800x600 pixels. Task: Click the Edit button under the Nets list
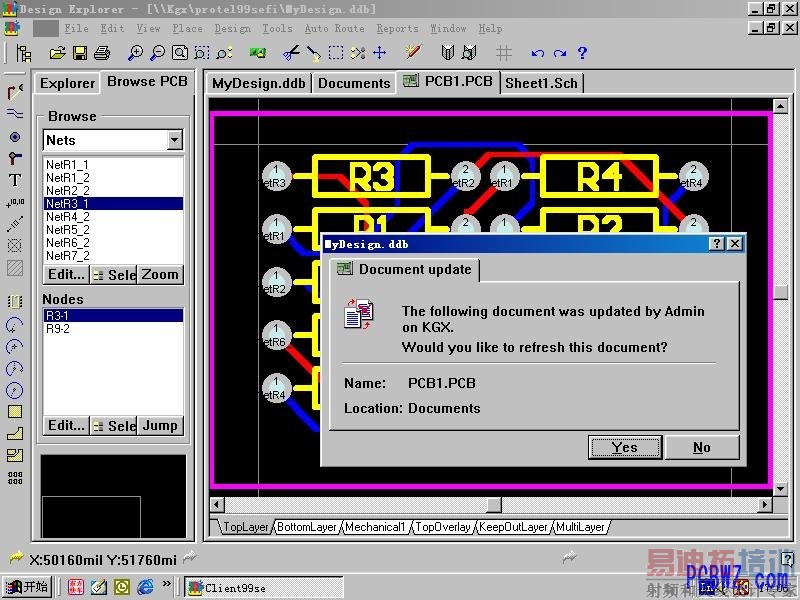[x=66, y=274]
